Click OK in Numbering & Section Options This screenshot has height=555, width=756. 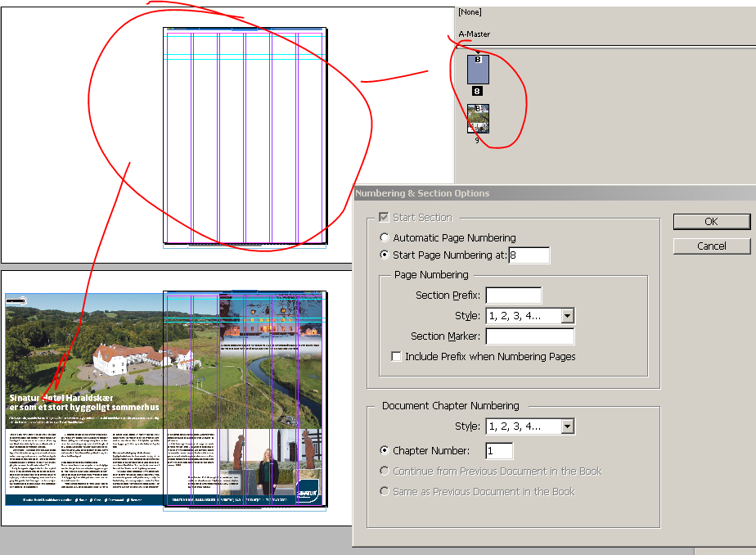click(x=712, y=222)
